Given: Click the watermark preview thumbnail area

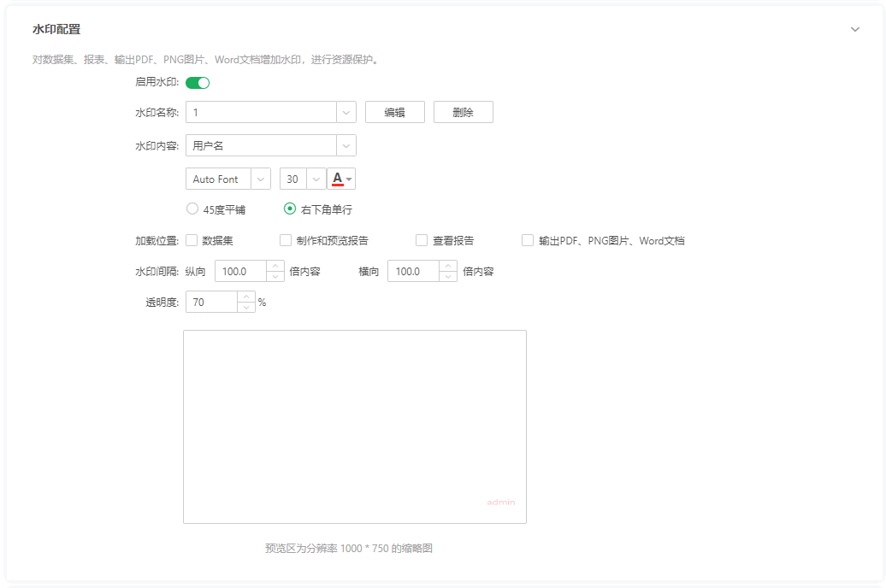Looking at the screenshot, I should 355,427.
